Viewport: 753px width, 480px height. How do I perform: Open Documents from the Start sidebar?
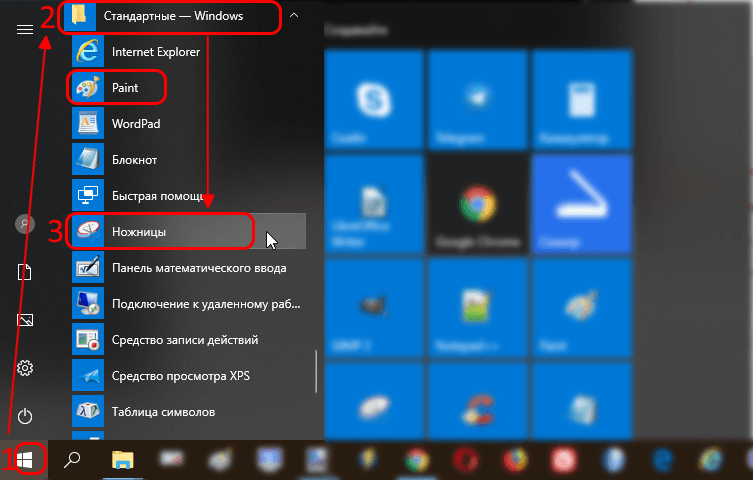pyautogui.click(x=24, y=272)
